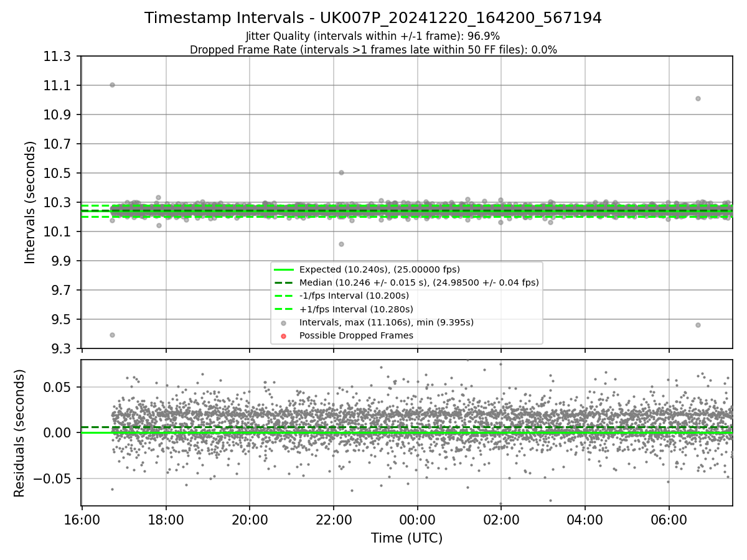
Task: Select the '-1/fps Interval (10.200s)' legend entry
Action: [x=354, y=296]
